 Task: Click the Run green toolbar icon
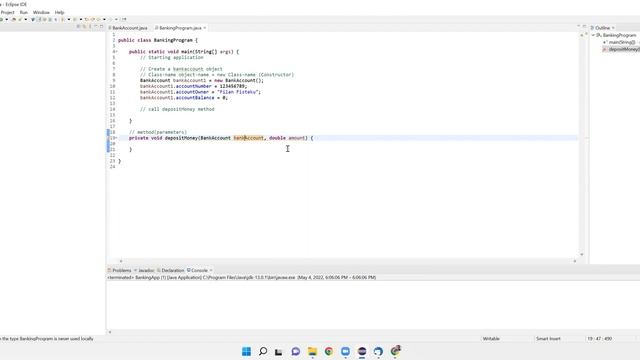pos(1,19)
